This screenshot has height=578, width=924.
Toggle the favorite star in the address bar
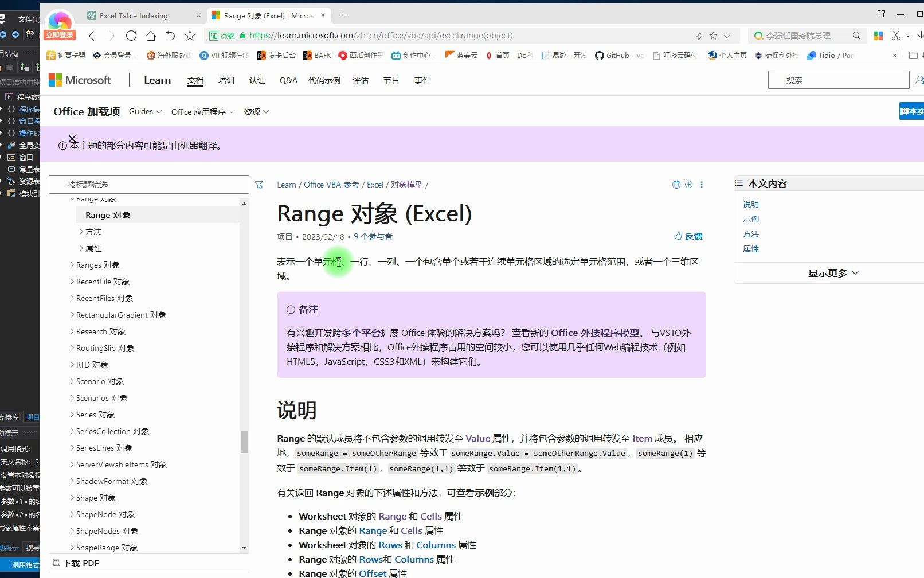tap(712, 36)
